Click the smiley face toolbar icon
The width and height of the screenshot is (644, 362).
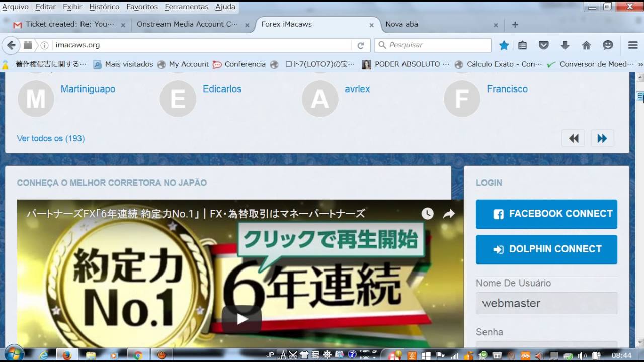tap(608, 45)
